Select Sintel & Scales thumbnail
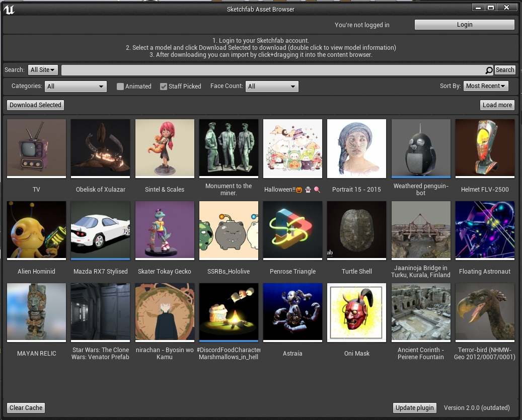The height and width of the screenshot is (420, 522). [x=165, y=148]
